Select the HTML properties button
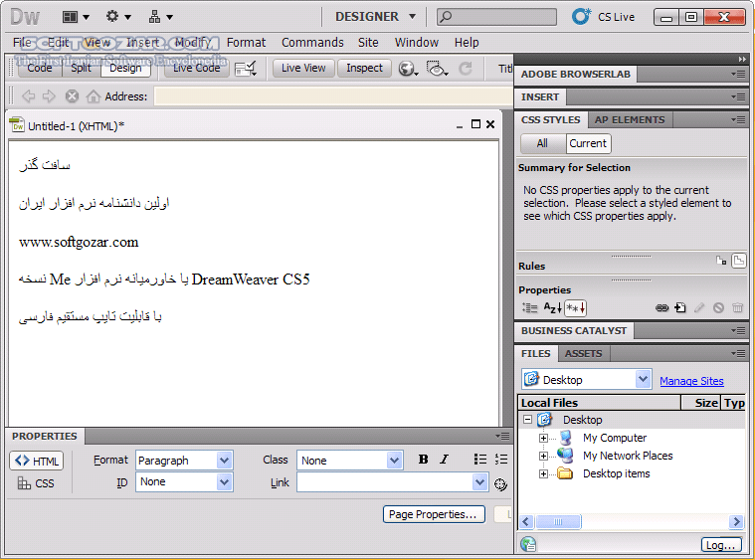The height and width of the screenshot is (560, 755). click(37, 461)
